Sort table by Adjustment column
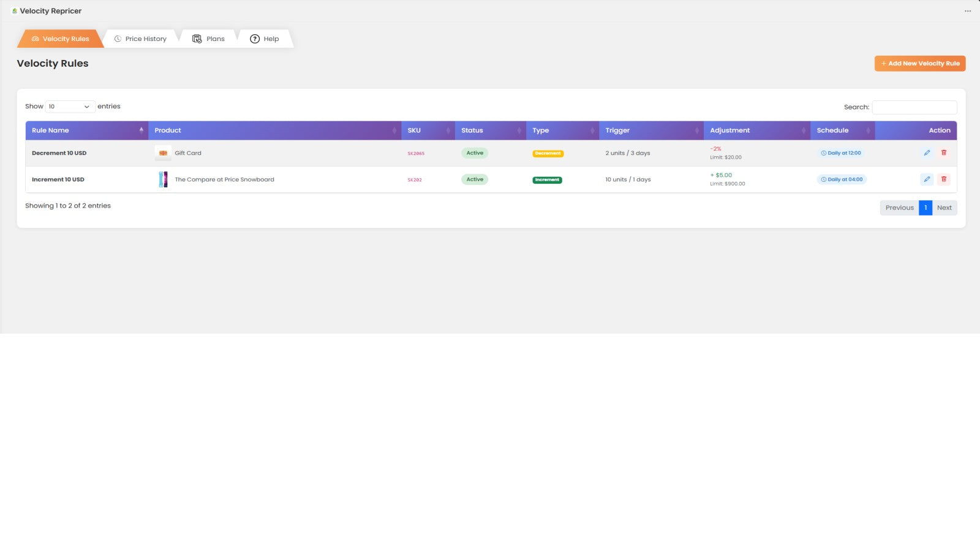 (757, 130)
